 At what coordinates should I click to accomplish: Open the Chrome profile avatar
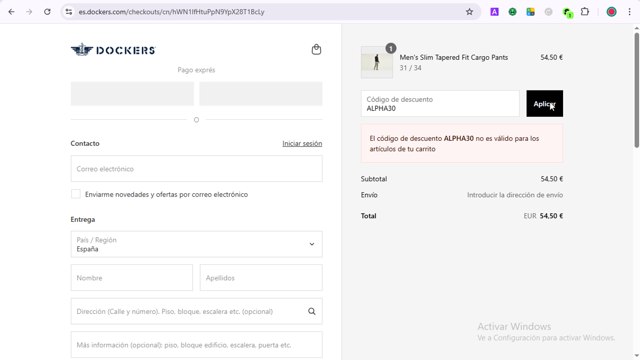point(611,12)
